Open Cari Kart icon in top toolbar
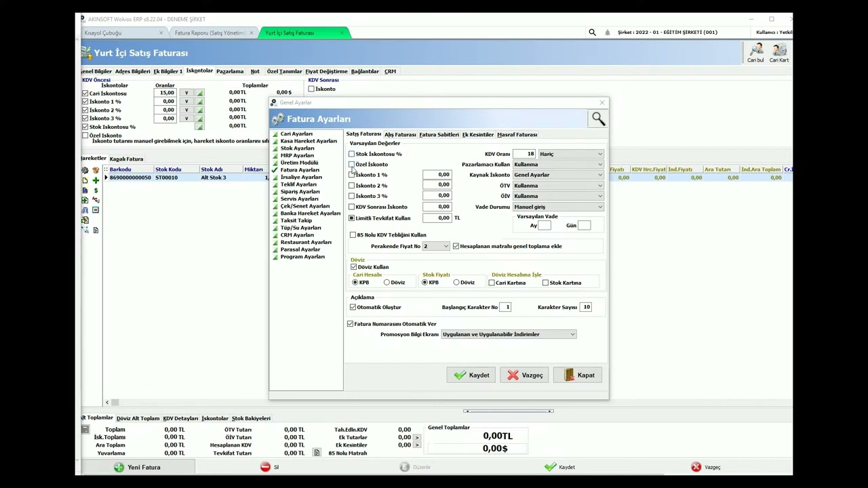The height and width of the screenshot is (488, 868). tap(779, 53)
